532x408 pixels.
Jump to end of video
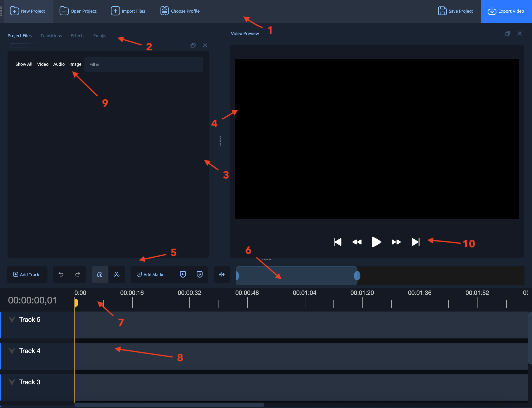[415, 242]
